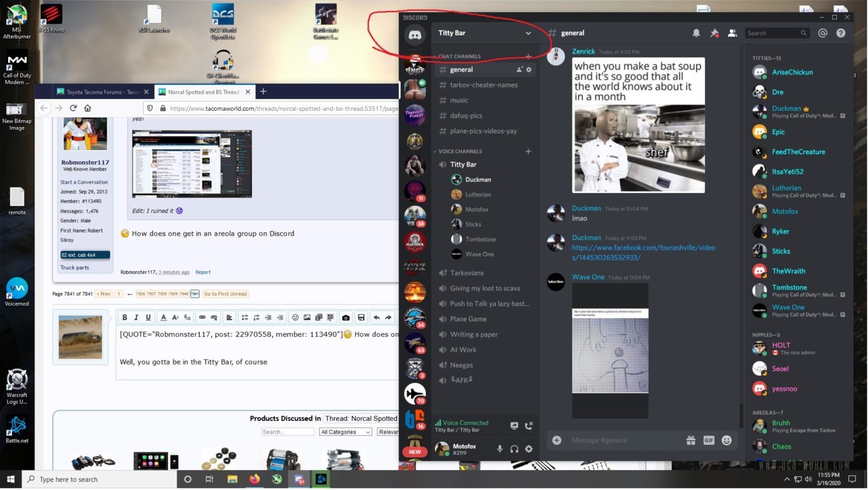This screenshot has width=868, height=490.
Task: Open Task View on the taskbar
Action: click(209, 479)
